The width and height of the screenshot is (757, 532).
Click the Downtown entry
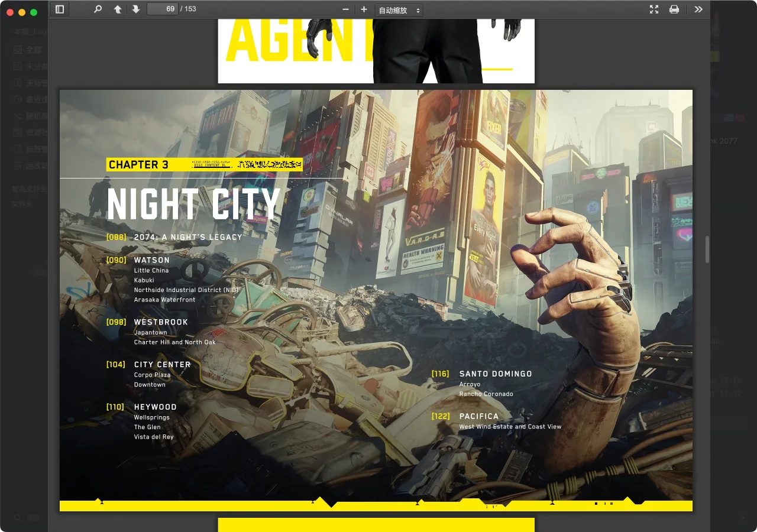tap(150, 385)
